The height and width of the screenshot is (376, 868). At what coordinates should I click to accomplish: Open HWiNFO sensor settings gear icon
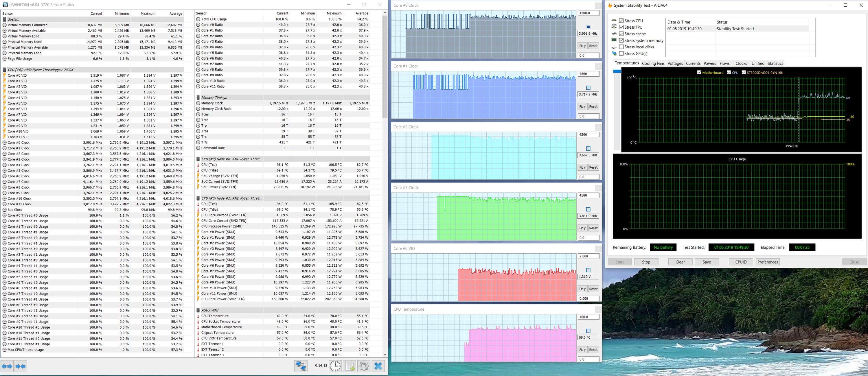364,366
